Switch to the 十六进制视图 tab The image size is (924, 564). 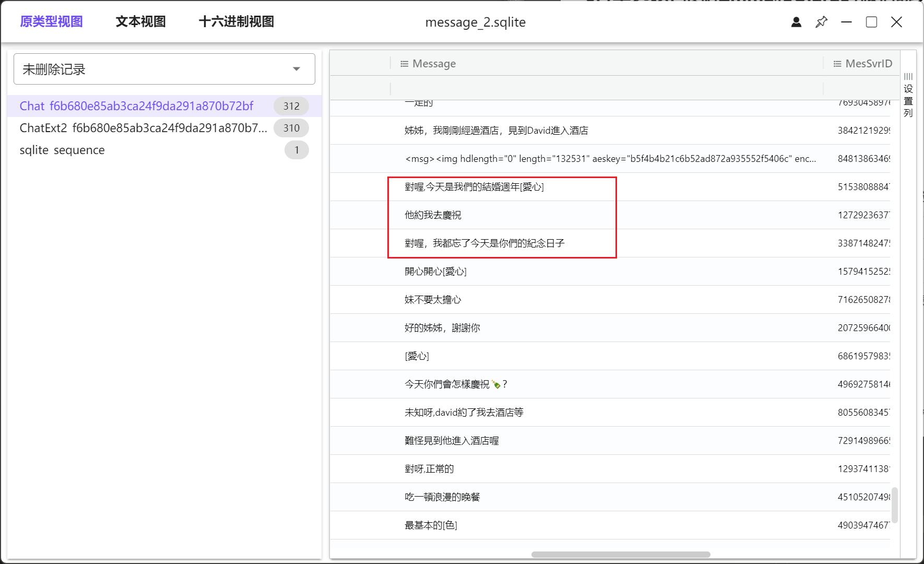[236, 21]
